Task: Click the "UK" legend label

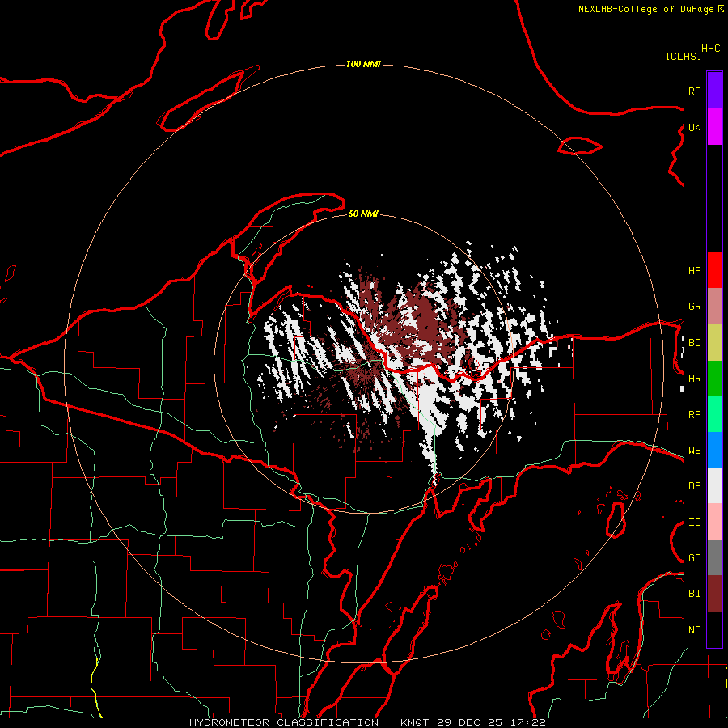Action: (x=694, y=127)
